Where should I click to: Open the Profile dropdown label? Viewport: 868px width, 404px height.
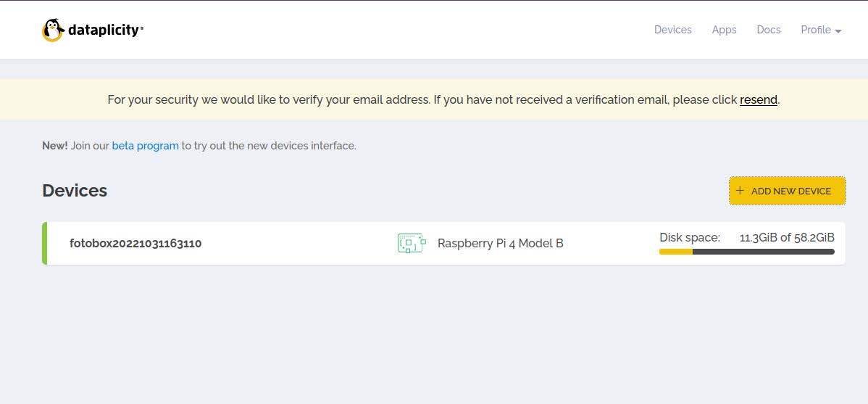tap(815, 30)
